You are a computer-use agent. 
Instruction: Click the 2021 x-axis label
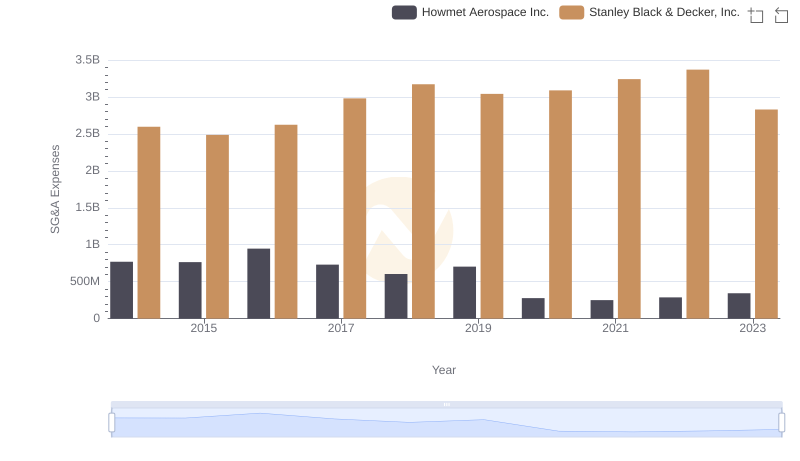point(615,328)
